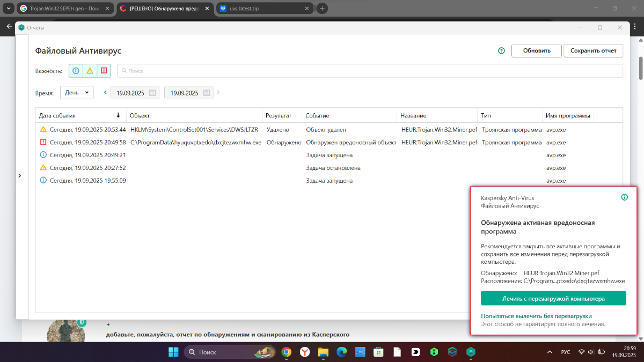Select the 19:55:09 Задача запущена row
644x362 pixels.
pos(329,181)
